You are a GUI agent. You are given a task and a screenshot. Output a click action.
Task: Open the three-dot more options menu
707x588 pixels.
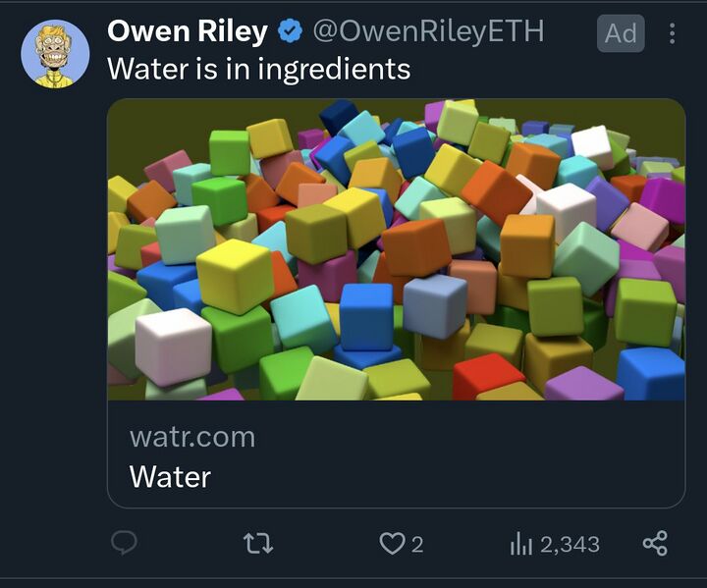(673, 33)
